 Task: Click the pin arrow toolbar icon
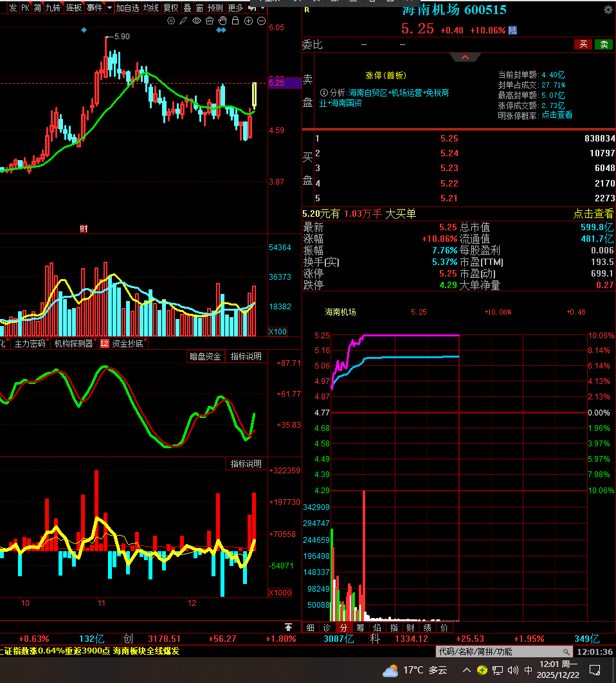pos(252,8)
